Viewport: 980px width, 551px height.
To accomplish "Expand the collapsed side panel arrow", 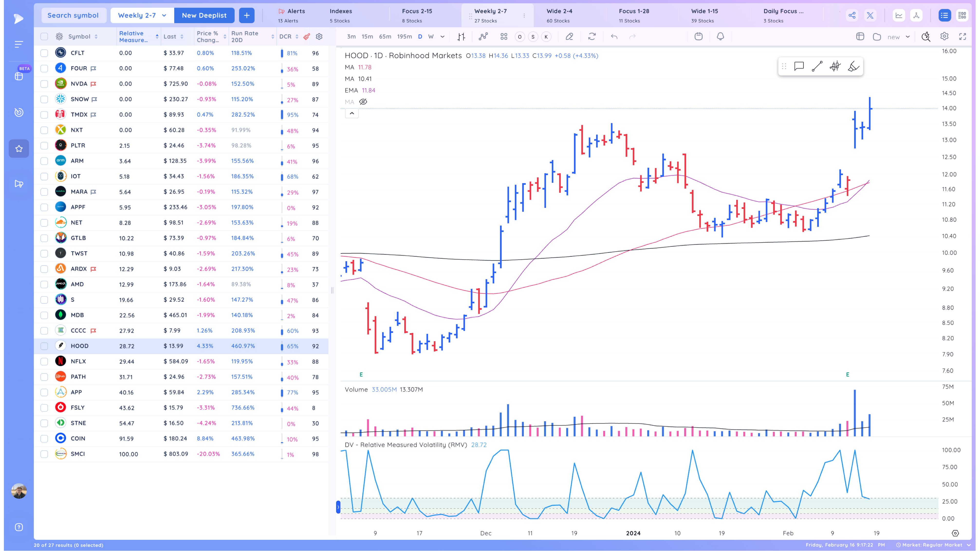I will tap(338, 507).
